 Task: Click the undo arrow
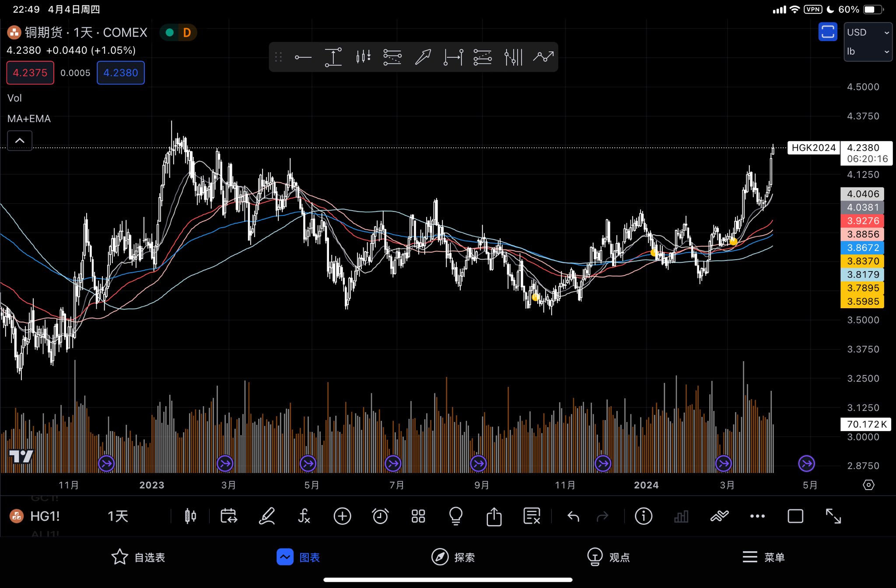click(x=573, y=517)
